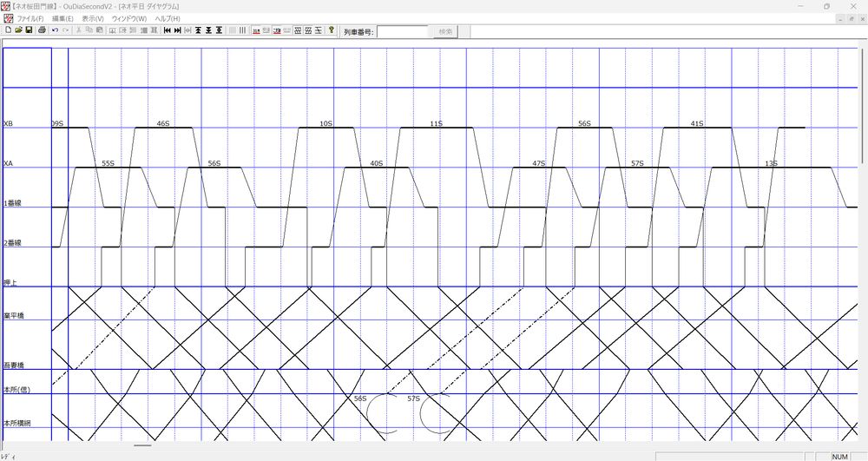Click the horizontal scrollbar thumb at the bottom
868x461 pixels.
click(143, 445)
